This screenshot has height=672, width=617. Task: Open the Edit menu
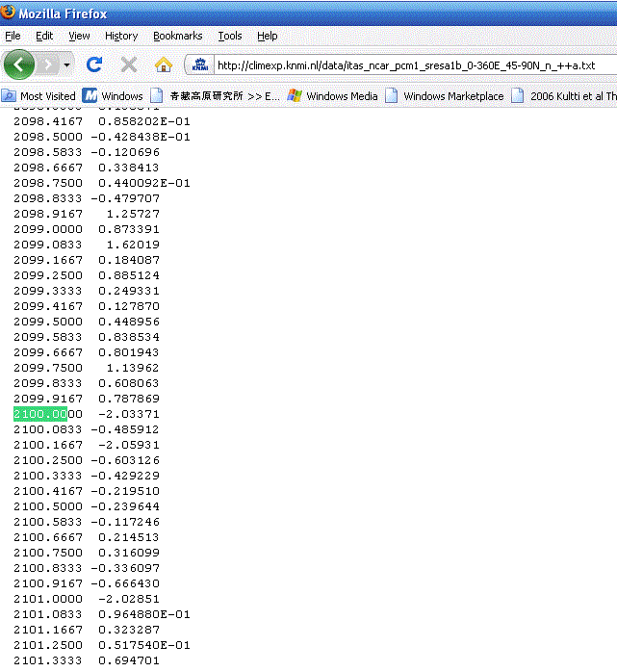point(44,36)
